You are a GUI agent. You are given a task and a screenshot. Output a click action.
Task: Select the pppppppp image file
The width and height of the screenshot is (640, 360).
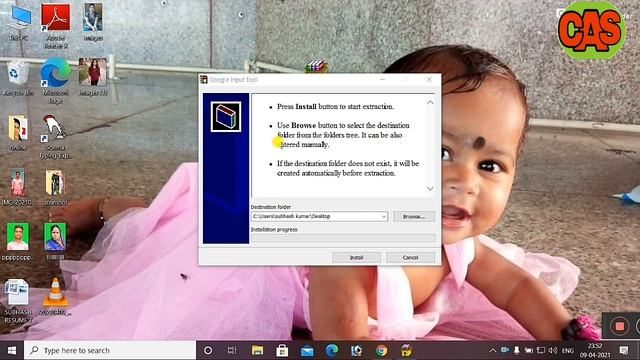point(18,242)
